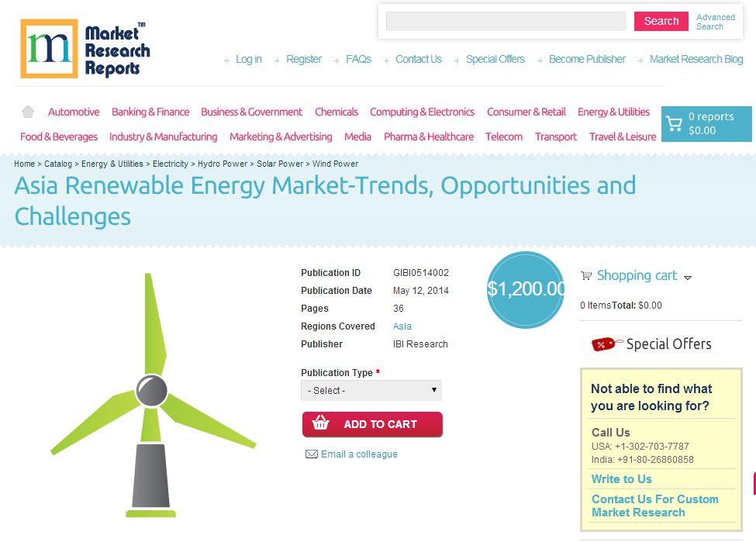The height and width of the screenshot is (542, 756).
Task: Expand the Shopping cart arrow
Action: (688, 278)
